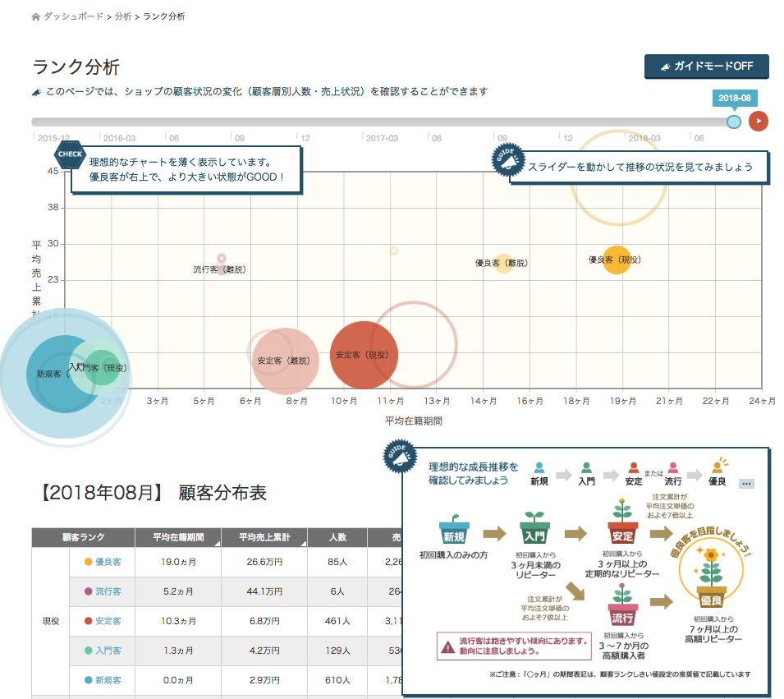Click the 安定客（現役）red bubble
Screen dimensions: 784x699
[362, 356]
